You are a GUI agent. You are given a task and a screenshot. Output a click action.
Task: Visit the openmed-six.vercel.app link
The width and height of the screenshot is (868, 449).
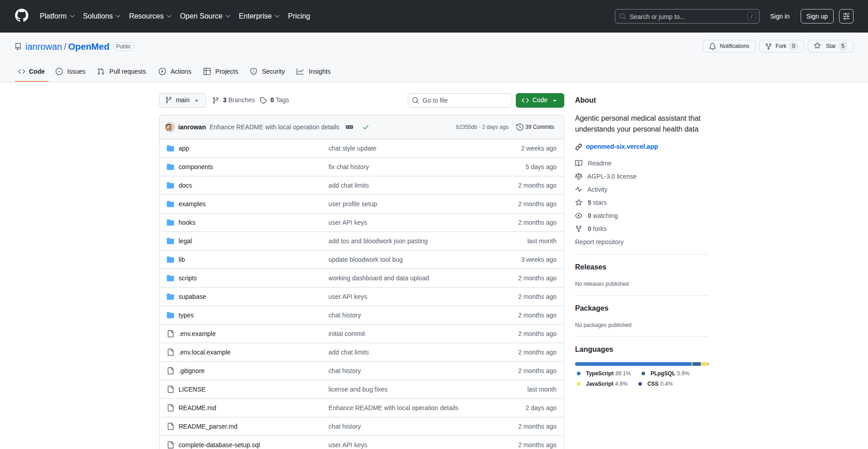point(622,147)
